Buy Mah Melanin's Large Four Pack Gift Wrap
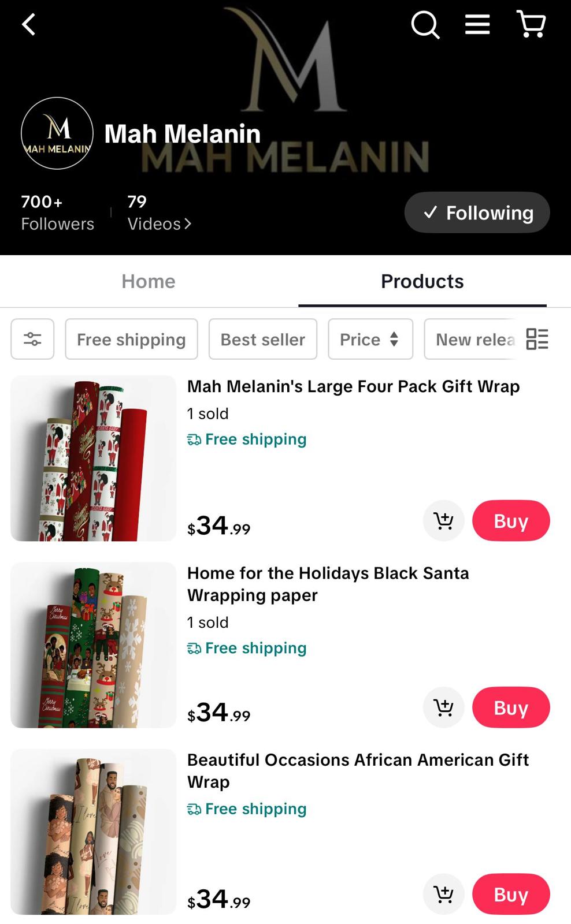571x924 pixels. coord(511,521)
